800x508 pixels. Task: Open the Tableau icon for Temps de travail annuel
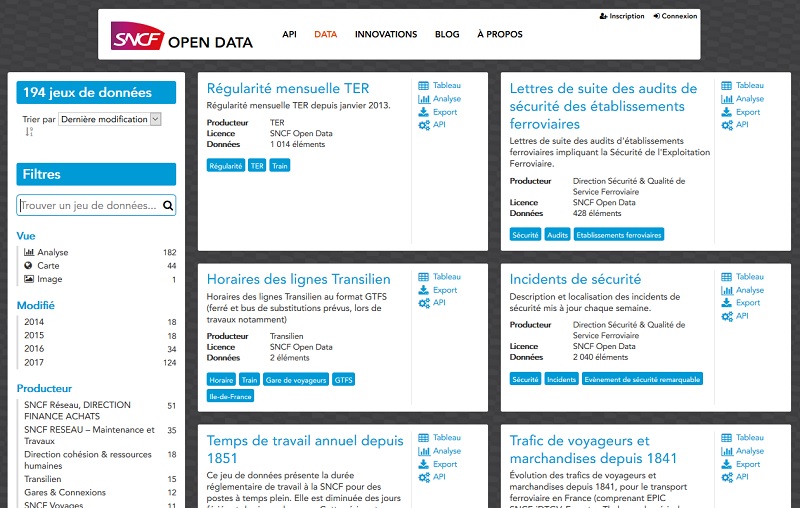423,438
